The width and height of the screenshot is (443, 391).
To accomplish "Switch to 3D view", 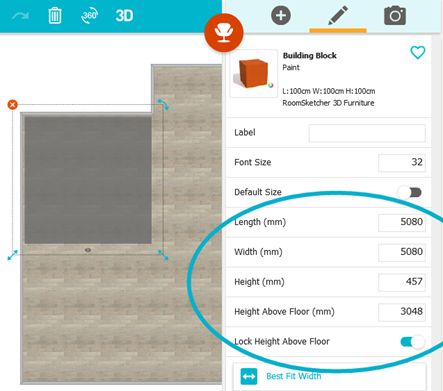I will (124, 16).
